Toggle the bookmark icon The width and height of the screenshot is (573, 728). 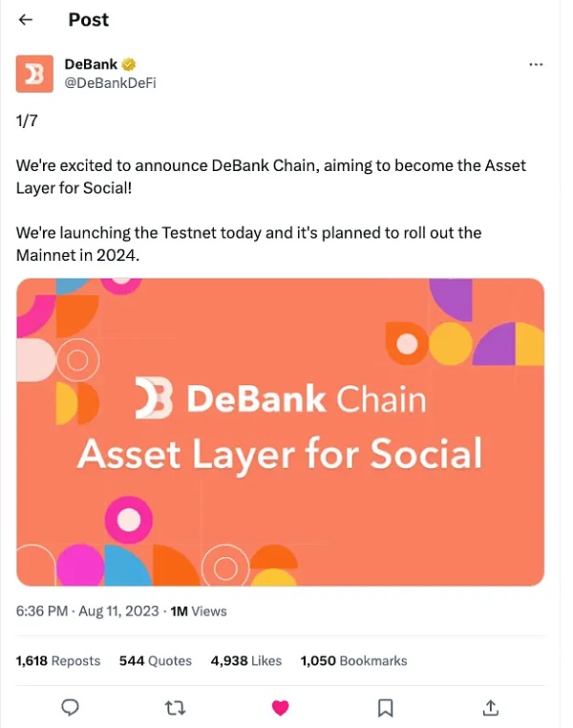point(386,708)
